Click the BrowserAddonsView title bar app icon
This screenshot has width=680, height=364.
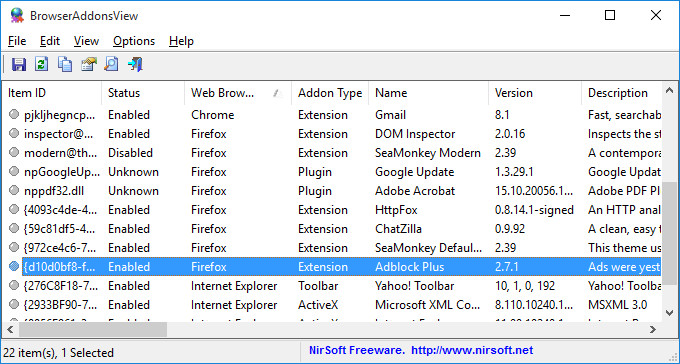click(17, 16)
